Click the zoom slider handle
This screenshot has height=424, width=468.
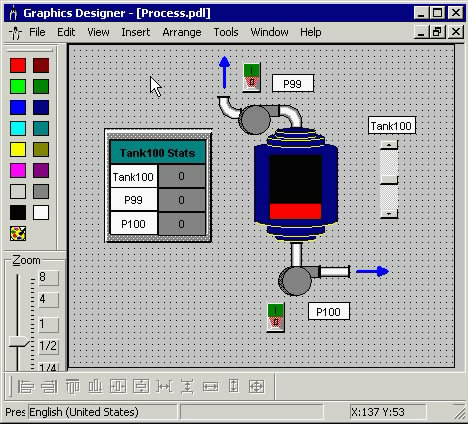19,342
